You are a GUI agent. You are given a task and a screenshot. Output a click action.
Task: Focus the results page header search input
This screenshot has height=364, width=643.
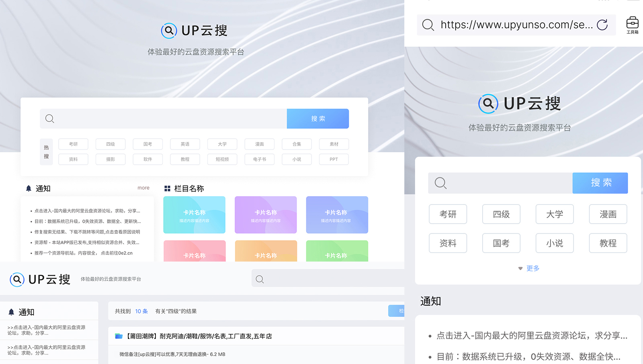(x=328, y=279)
